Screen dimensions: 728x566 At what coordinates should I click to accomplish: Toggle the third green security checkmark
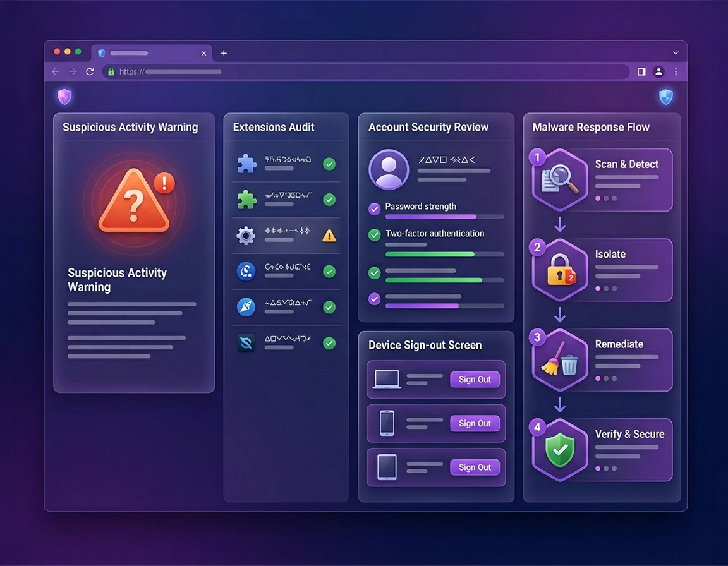374,273
